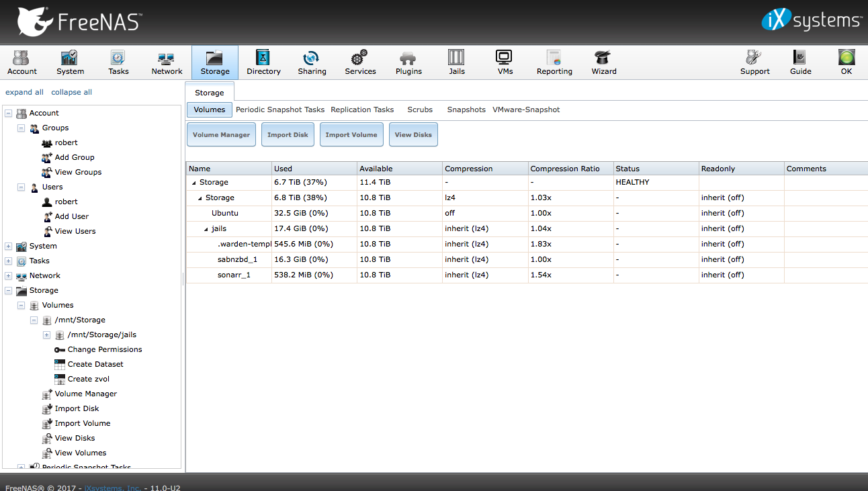Collapse the sidebar Volumes tree node
Viewport: 868px width, 491px height.
click(x=21, y=305)
